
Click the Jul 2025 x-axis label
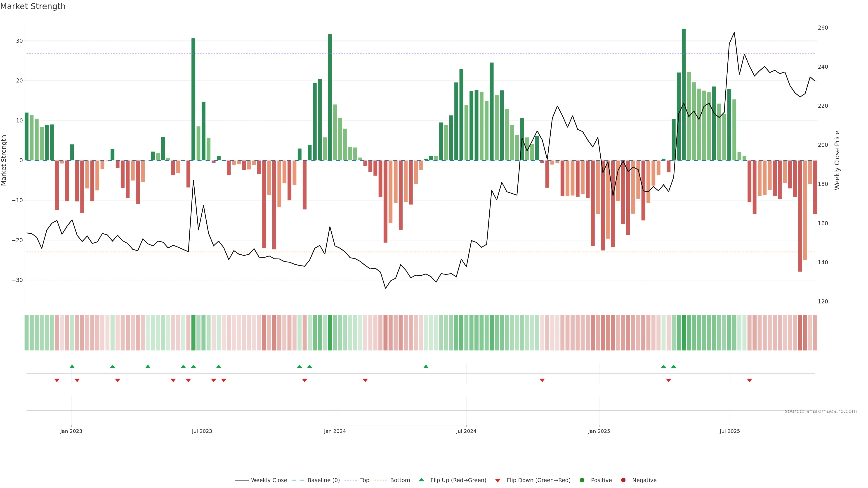730,431
